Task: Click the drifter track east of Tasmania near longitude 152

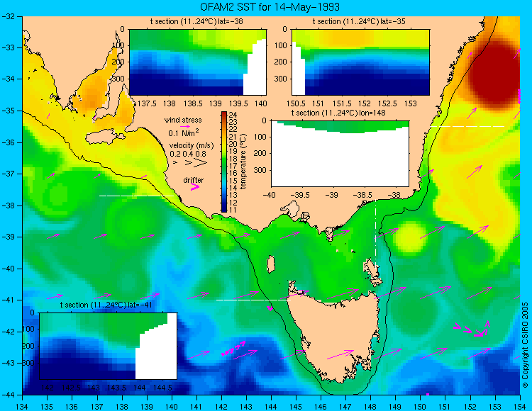Action: 472,329
